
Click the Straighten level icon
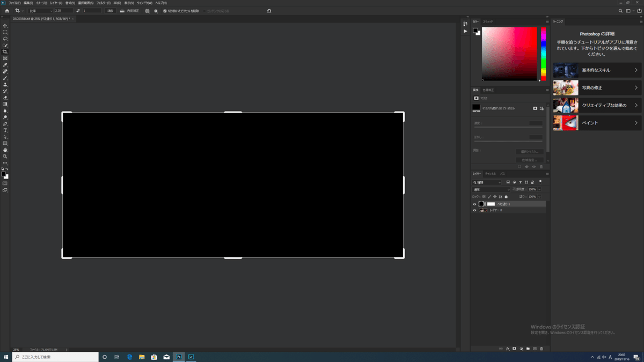(x=122, y=11)
